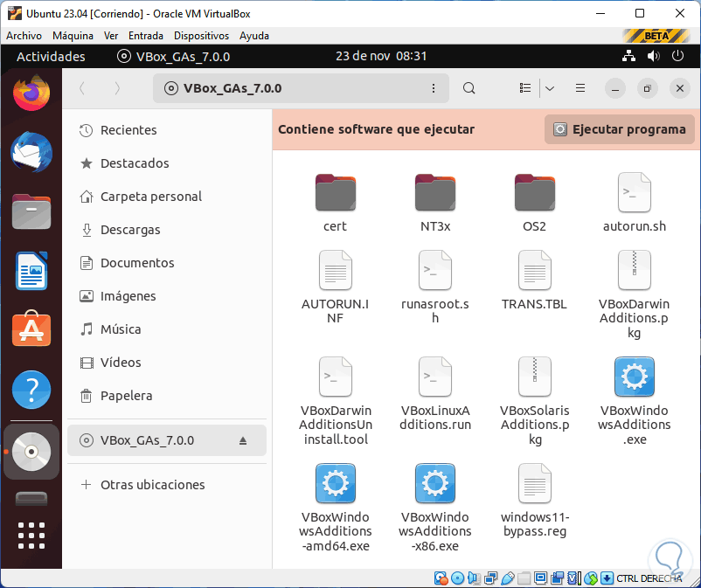Click the search icon in Files
Screen dimensions: 701x588
tap(469, 88)
